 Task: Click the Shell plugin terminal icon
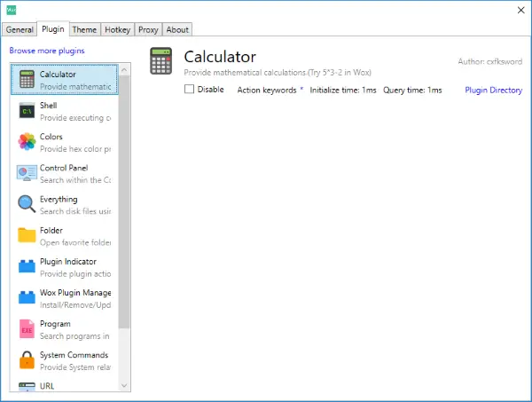(27, 111)
